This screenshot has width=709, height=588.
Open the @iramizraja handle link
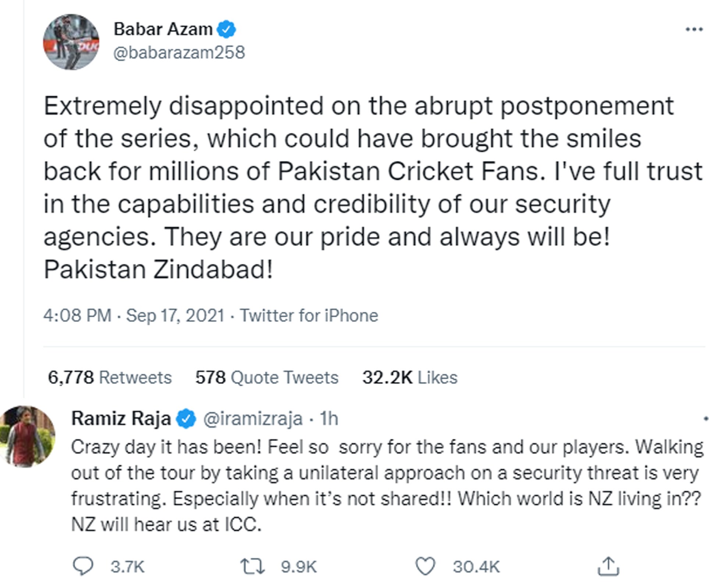click(x=253, y=419)
